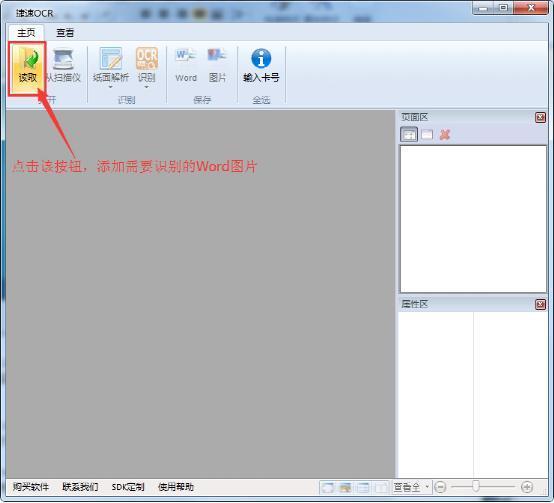This screenshot has height=503, width=554.
Task: Save result as Word document
Action: click(x=186, y=66)
